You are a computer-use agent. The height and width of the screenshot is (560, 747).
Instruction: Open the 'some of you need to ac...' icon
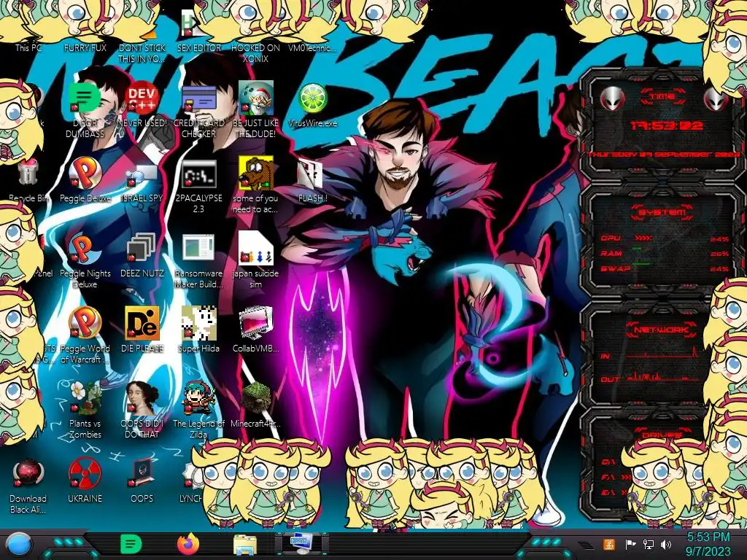(x=256, y=174)
